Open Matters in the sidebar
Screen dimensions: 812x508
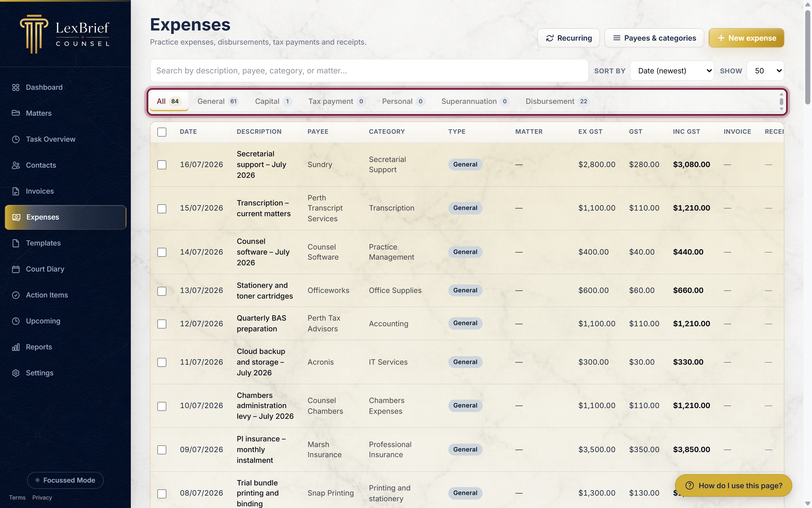[x=65, y=113]
